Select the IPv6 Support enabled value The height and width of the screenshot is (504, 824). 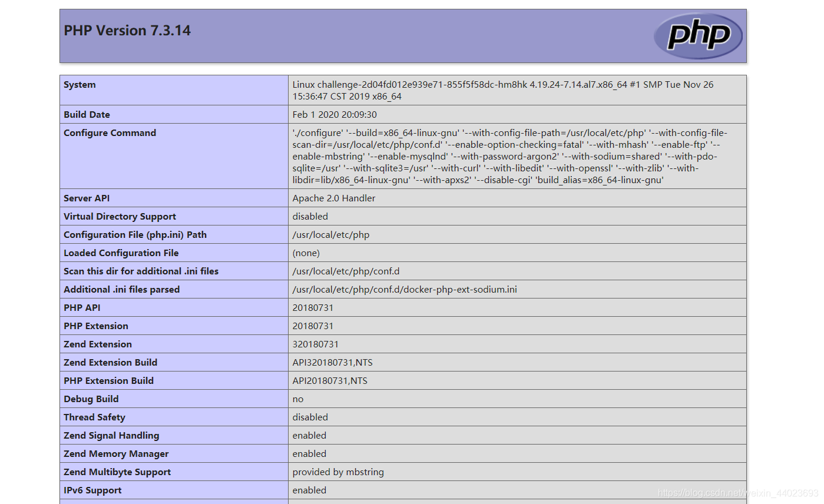309,490
